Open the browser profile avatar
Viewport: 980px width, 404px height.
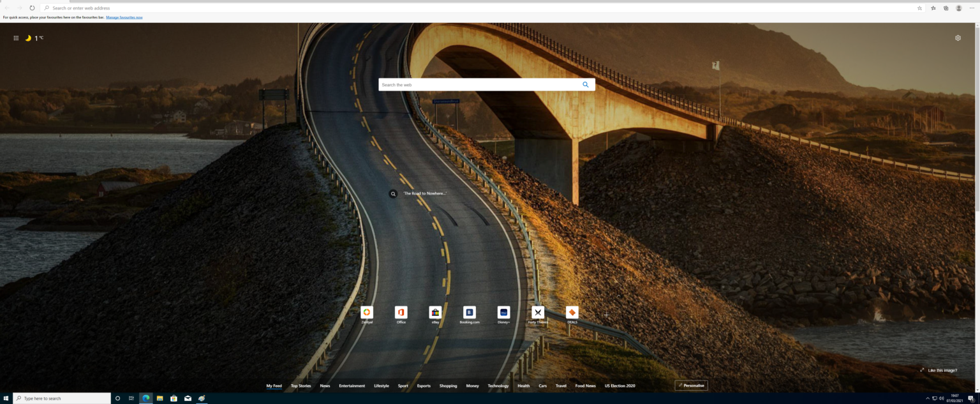click(x=957, y=7)
